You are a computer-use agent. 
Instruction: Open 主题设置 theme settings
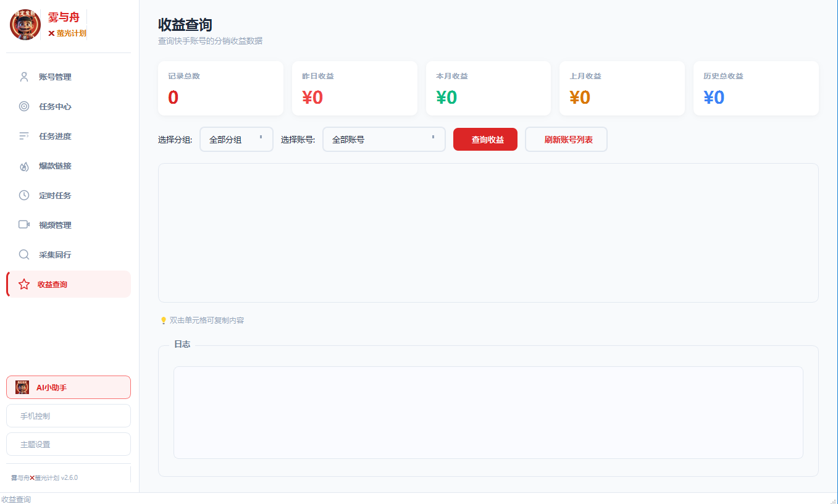[68, 444]
